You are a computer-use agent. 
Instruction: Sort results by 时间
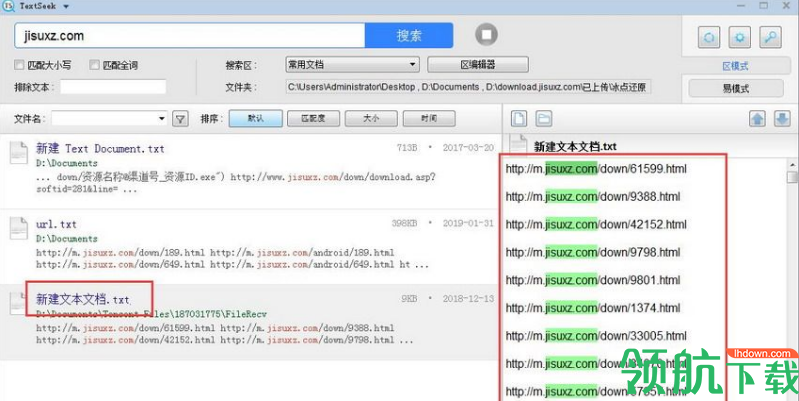429,118
